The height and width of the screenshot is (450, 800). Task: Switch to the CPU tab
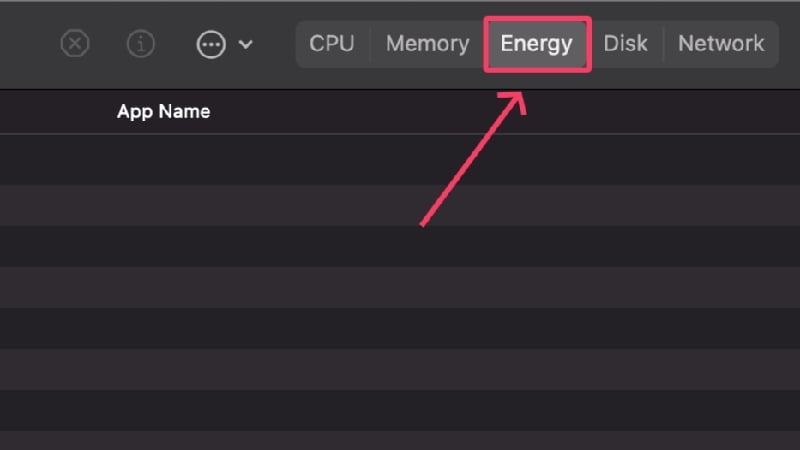pyautogui.click(x=332, y=44)
